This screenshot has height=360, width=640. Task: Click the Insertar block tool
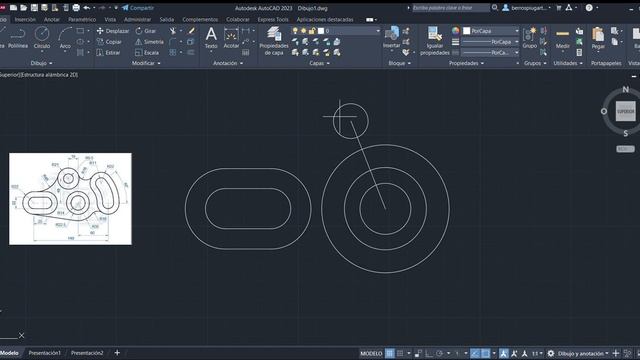click(392, 38)
